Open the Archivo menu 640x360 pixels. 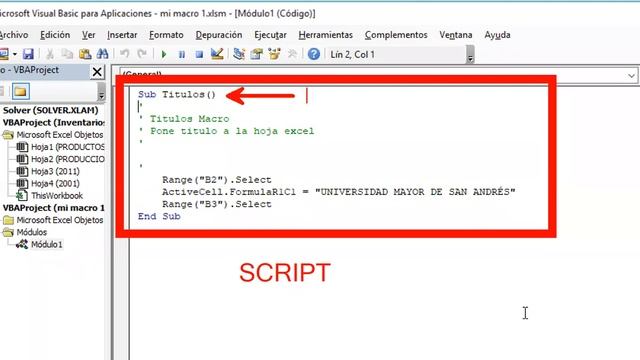(x=13, y=35)
